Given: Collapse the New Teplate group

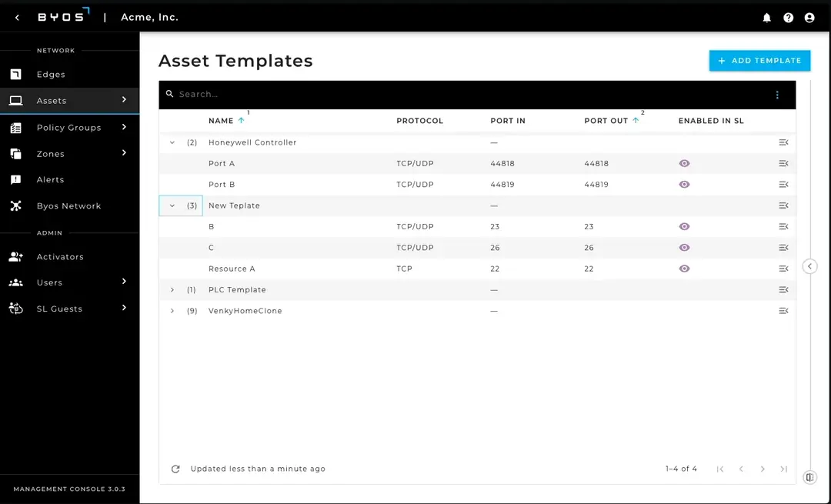Looking at the screenshot, I should 172,205.
